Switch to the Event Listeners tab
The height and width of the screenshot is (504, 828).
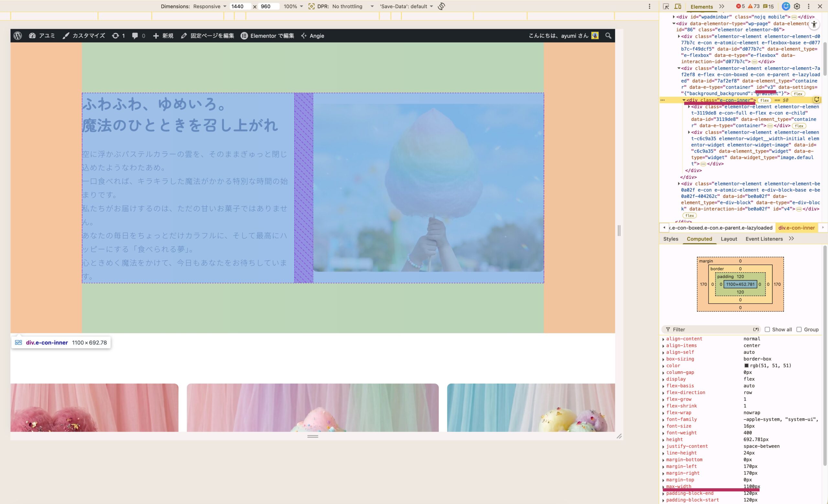point(764,239)
